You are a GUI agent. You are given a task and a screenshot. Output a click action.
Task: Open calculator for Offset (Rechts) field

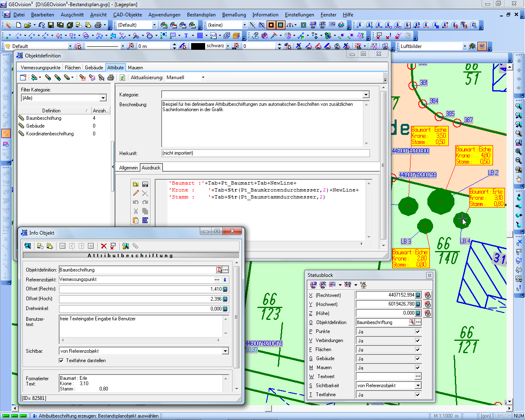click(x=225, y=290)
